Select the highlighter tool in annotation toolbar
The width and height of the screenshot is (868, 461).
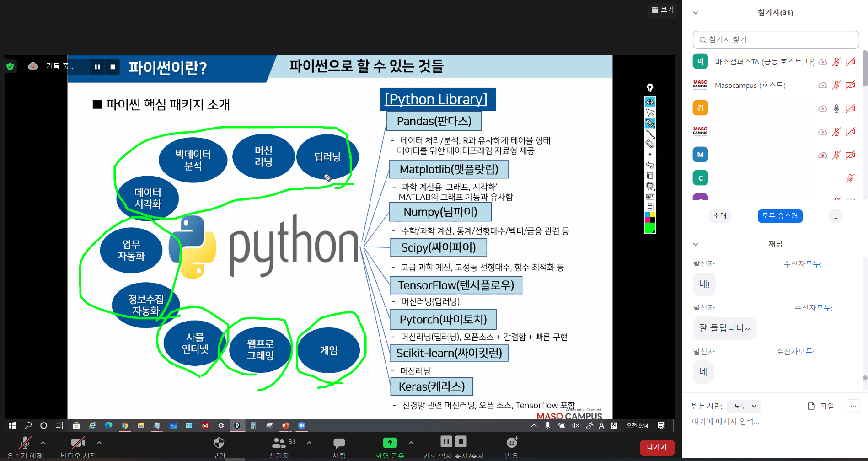point(650,123)
